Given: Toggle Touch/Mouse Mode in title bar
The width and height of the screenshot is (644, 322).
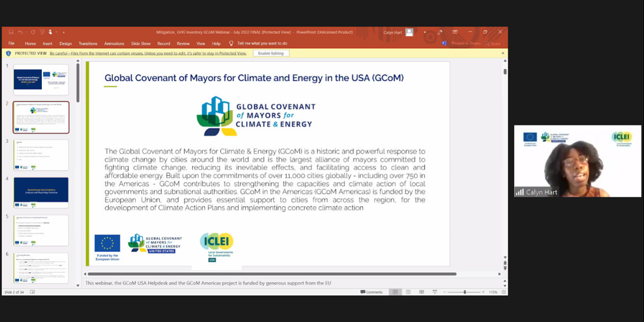Looking at the screenshot, I should [51, 32].
